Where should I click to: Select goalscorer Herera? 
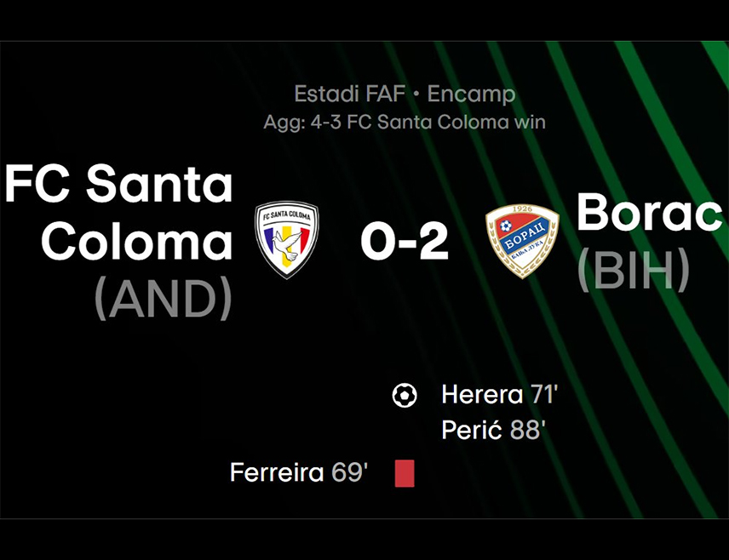[x=482, y=395]
